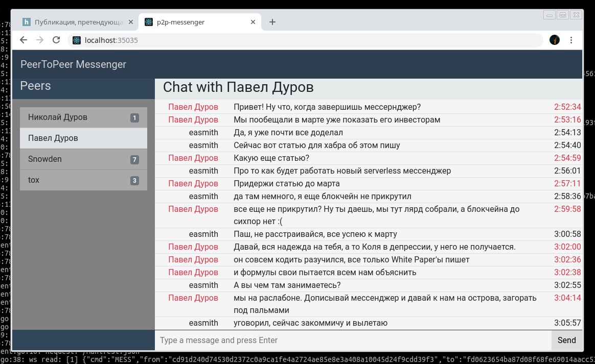The width and height of the screenshot is (595, 364).
Task: Open Chrome three-dot menu
Action: [571, 40]
